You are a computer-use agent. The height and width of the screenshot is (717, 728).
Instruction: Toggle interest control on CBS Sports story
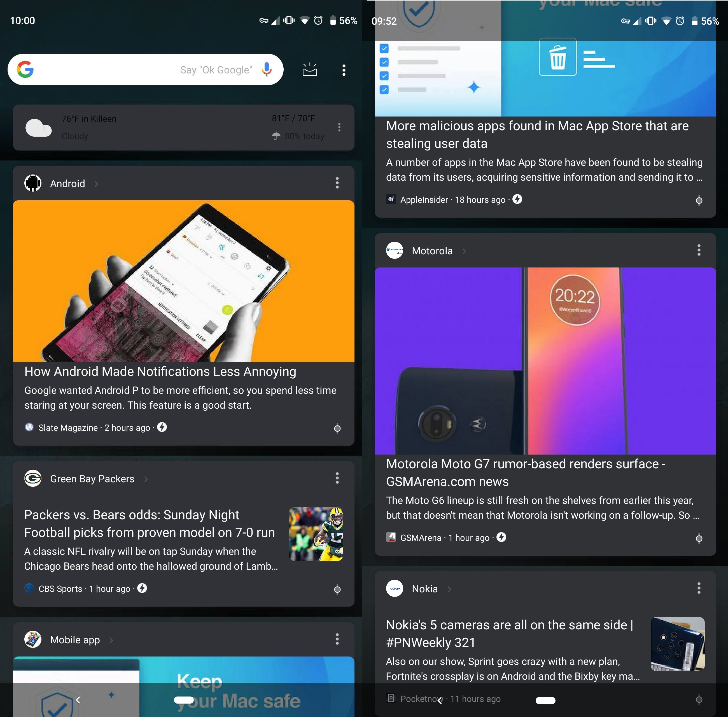(337, 589)
